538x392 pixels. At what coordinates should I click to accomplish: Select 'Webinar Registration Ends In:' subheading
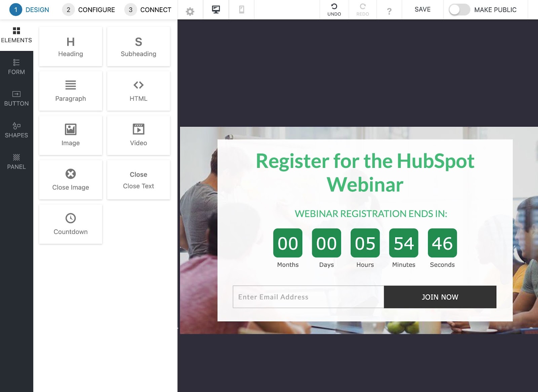tap(371, 214)
